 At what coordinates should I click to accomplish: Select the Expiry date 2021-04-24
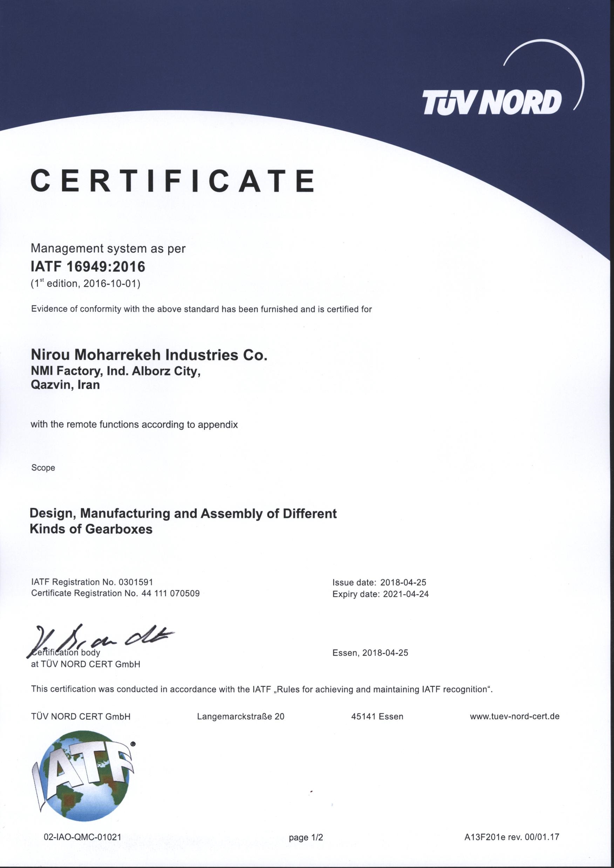tap(380, 594)
